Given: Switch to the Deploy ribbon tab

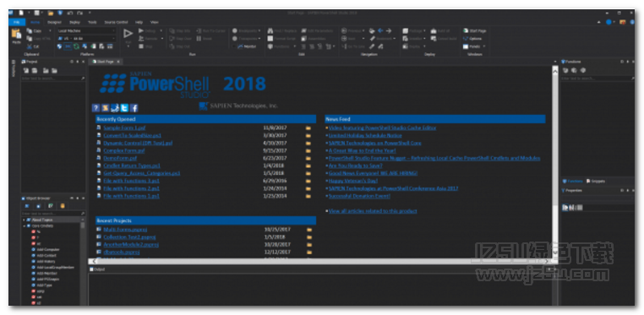Looking at the screenshot, I should [74, 22].
